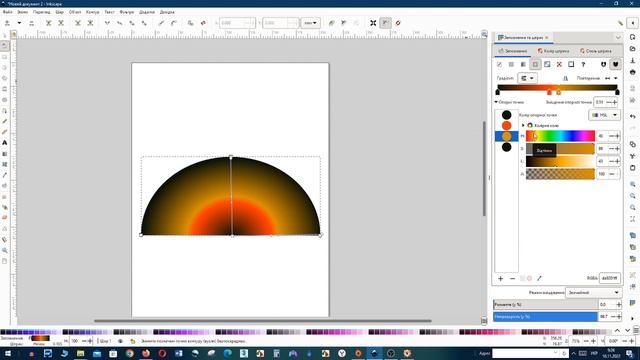The height and width of the screenshot is (360, 640).
Task: Adjust the lightness slider
Action: click(560, 161)
